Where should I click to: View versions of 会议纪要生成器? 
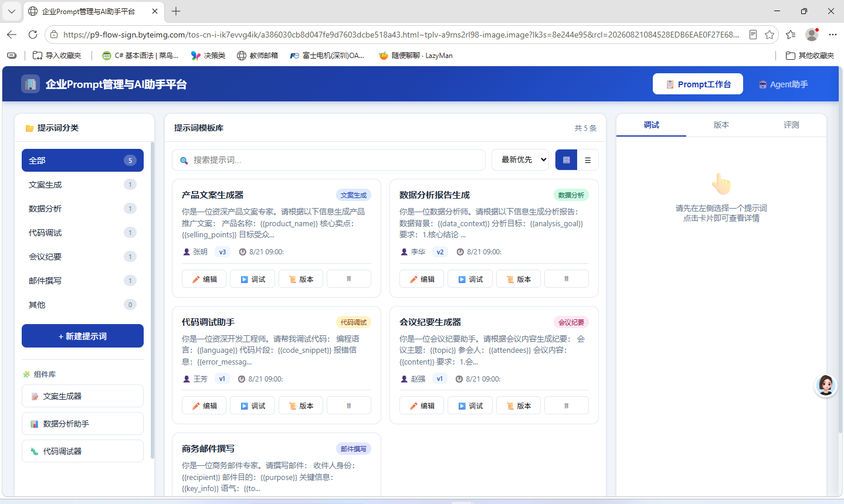[518, 406]
